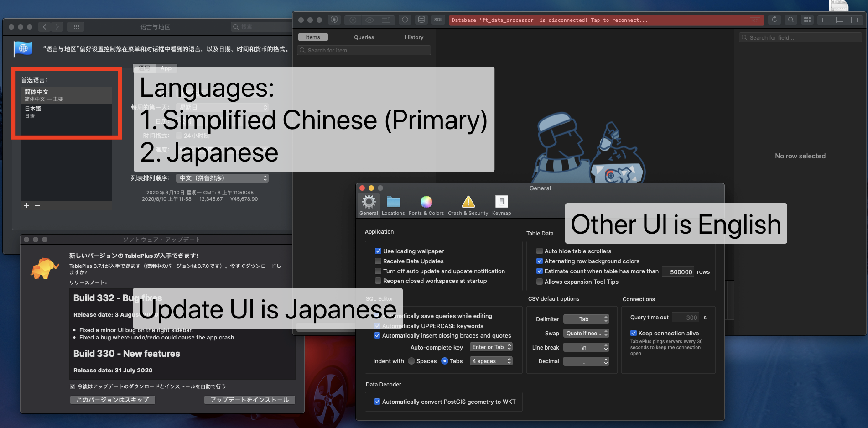
Task: Reload the database connection
Action: tap(774, 20)
